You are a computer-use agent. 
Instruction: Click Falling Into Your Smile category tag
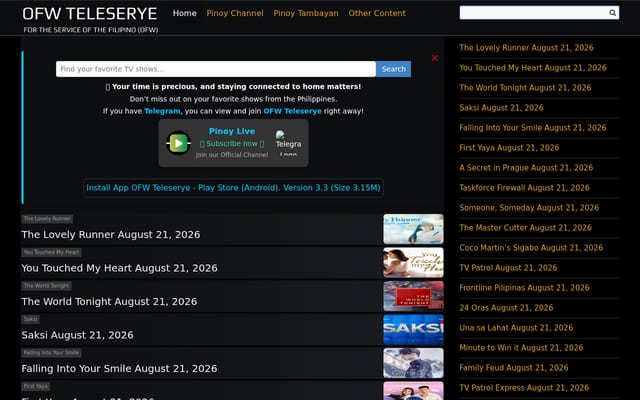[51, 353]
